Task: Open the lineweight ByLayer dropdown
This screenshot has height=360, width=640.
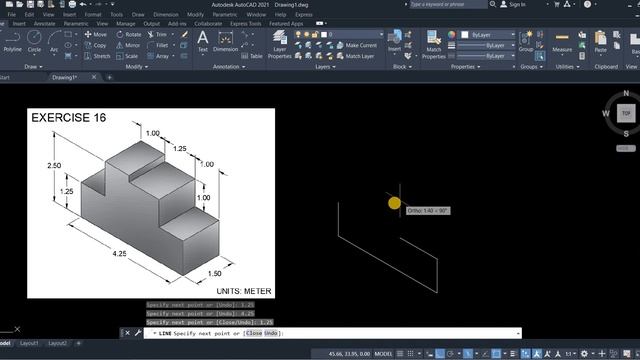Action: click(513, 45)
